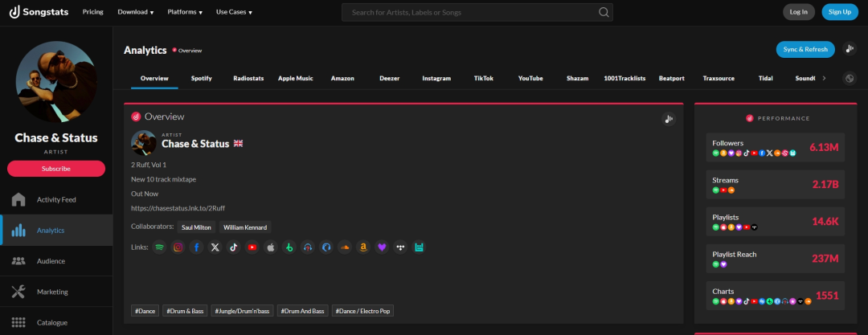
Task: Open the red-question headphones link icon
Action: 308,247
